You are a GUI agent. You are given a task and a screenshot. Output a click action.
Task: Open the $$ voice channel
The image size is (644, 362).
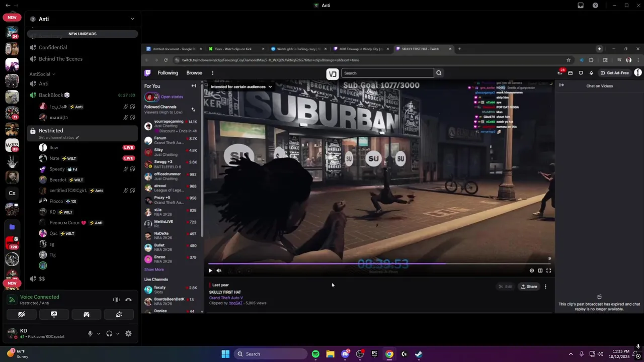tap(83, 279)
